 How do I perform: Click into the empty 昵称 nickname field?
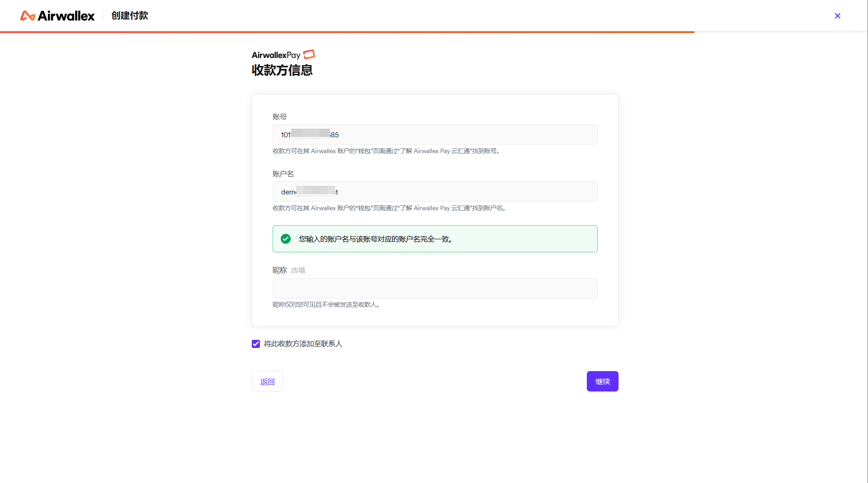tap(435, 289)
